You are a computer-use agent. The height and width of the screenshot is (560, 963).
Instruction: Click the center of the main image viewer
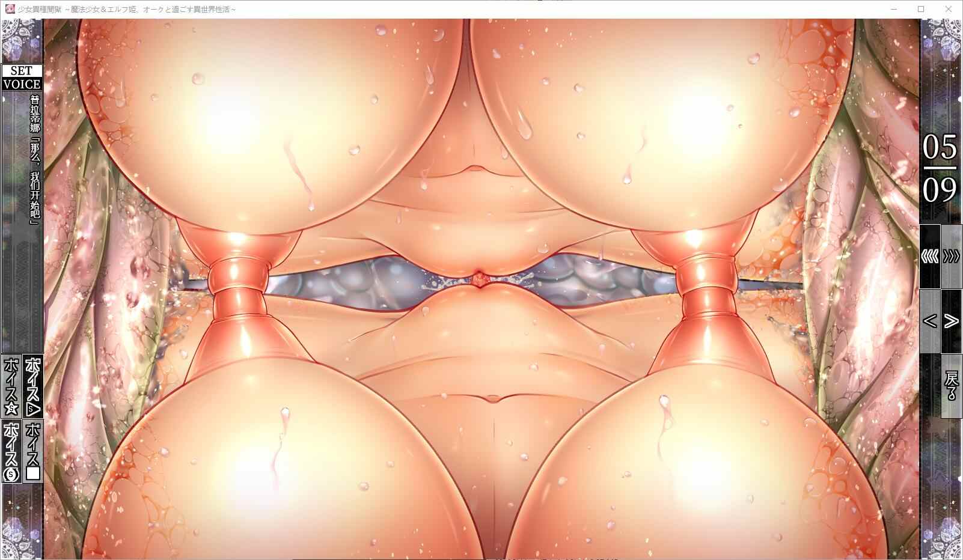482,288
